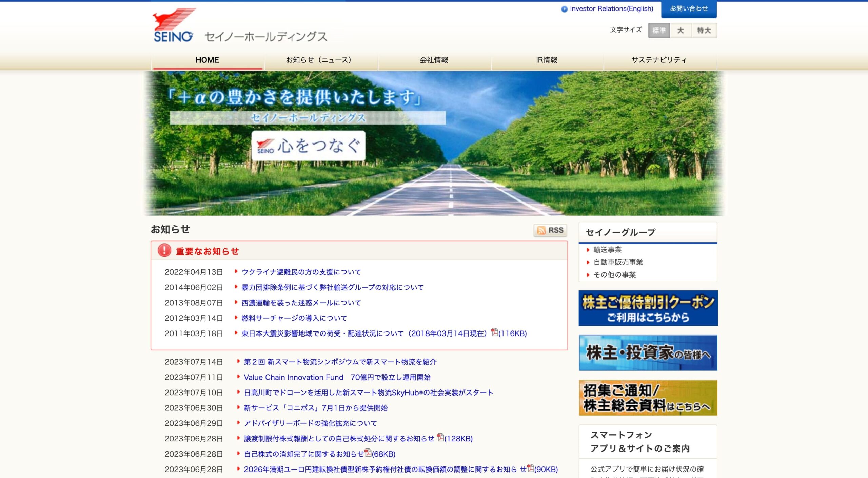
Task: Open アドバイザリーボードの強化拡充について link
Action: [310, 423]
